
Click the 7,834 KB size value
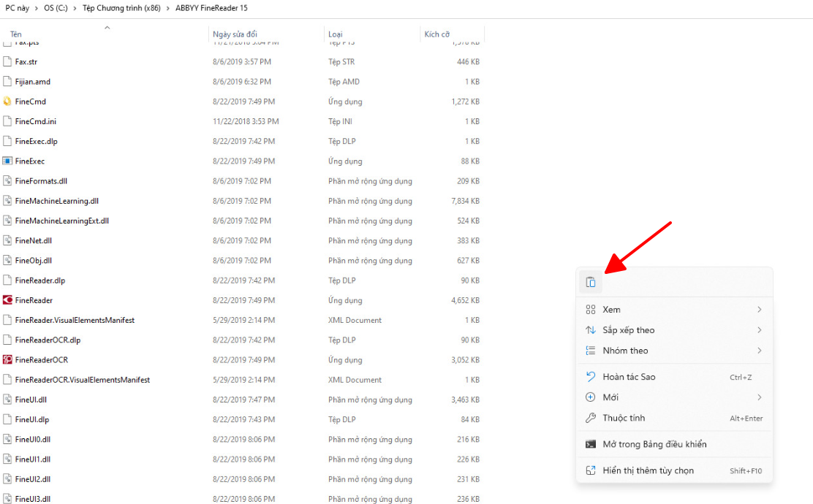[x=465, y=200]
